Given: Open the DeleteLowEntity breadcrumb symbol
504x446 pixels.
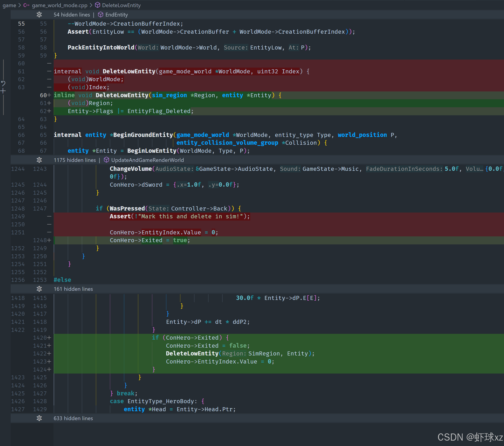Looking at the screenshot, I should 121,5.
